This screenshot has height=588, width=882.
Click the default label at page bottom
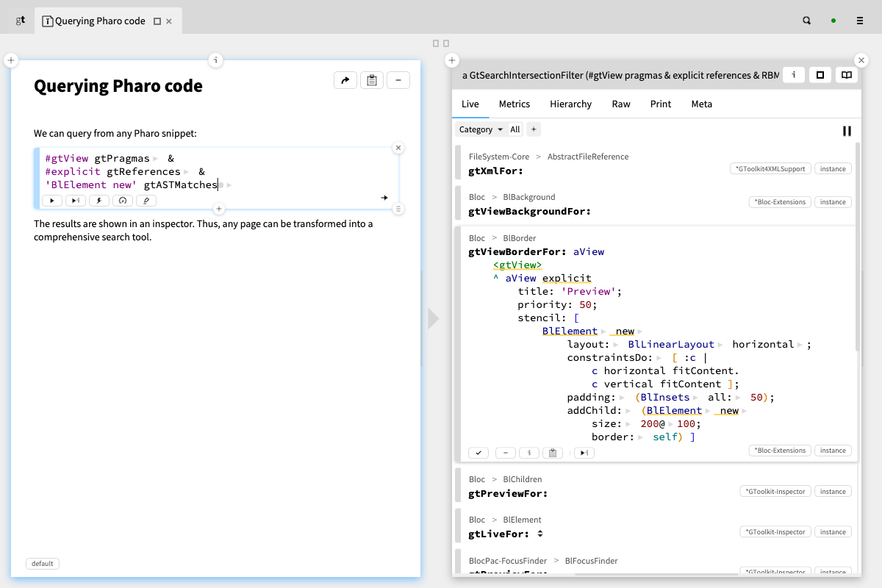43,564
